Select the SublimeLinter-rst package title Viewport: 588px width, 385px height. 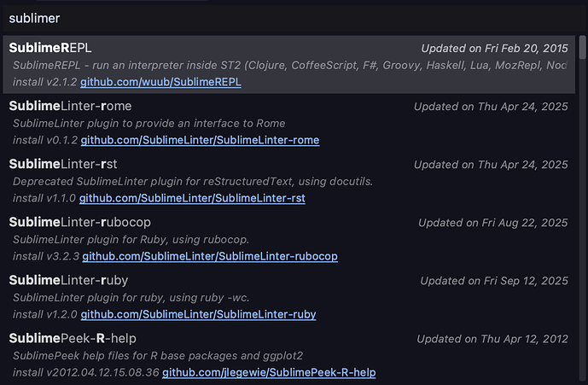click(x=63, y=164)
